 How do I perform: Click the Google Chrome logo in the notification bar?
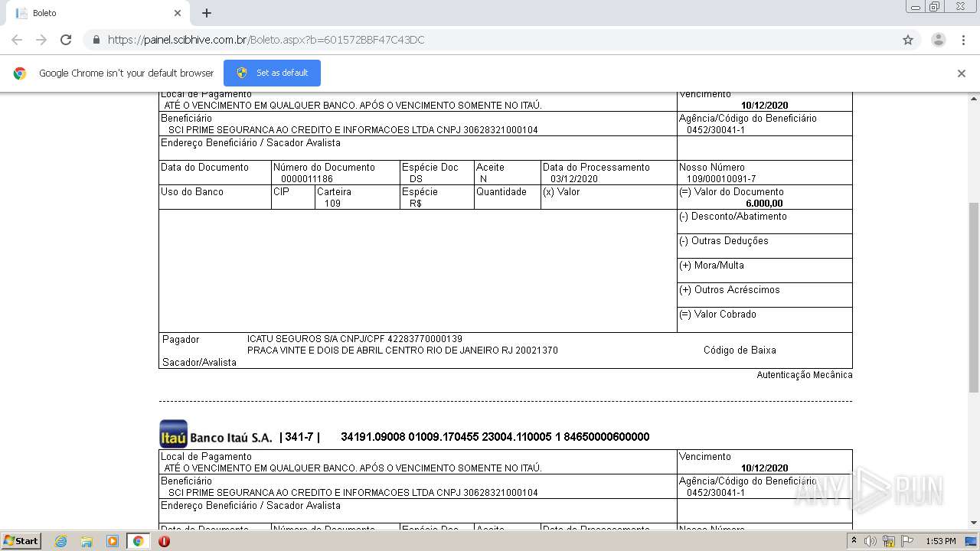click(x=20, y=73)
